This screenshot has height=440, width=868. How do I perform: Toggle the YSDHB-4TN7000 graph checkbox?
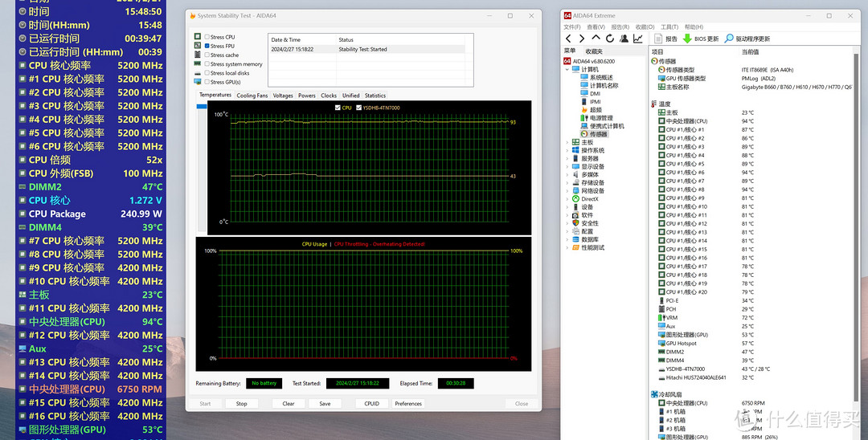[x=358, y=108]
